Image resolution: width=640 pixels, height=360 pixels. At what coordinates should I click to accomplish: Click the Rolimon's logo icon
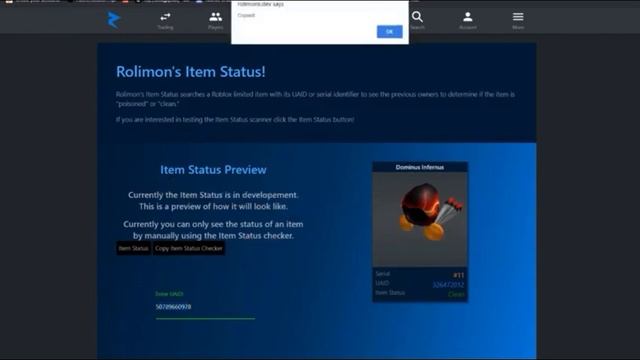[x=113, y=20]
